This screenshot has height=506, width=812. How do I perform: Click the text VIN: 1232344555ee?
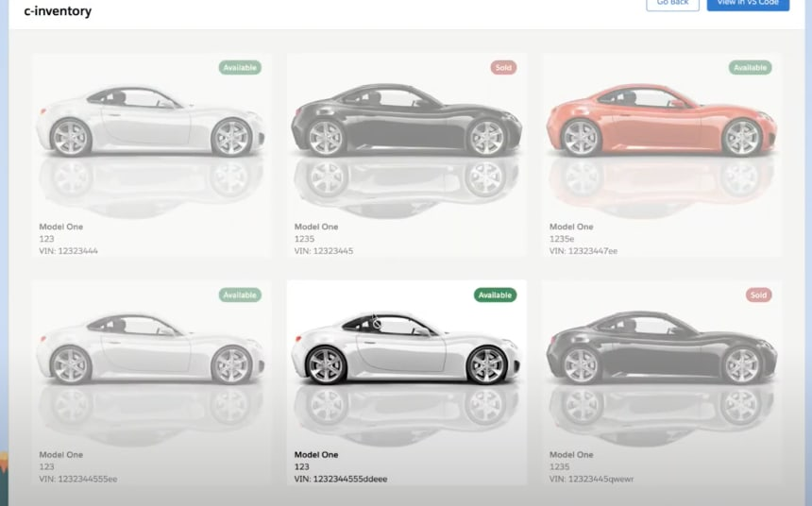[x=78, y=479]
